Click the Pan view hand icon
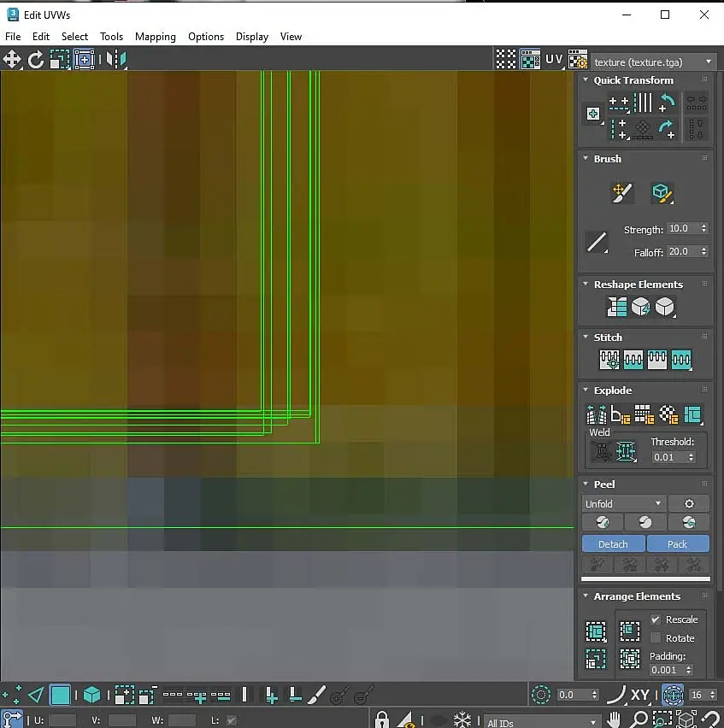 tap(615, 720)
